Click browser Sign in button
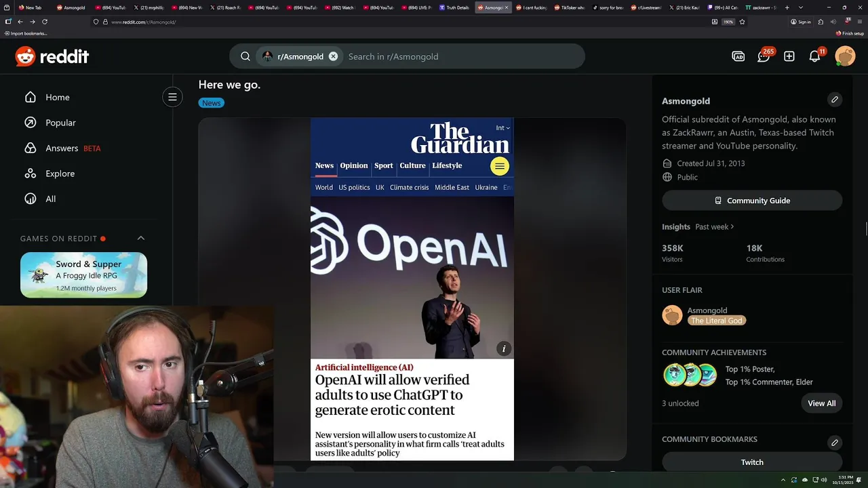868x488 pixels. [x=801, y=22]
